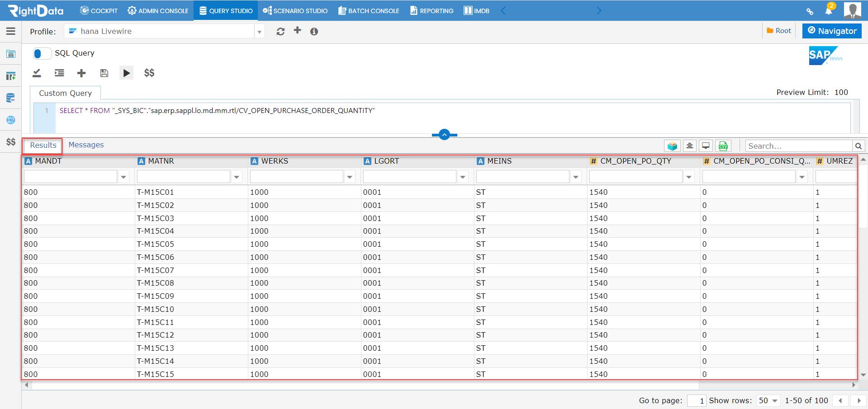
Task: Switch to the Messages tab
Action: pos(86,145)
